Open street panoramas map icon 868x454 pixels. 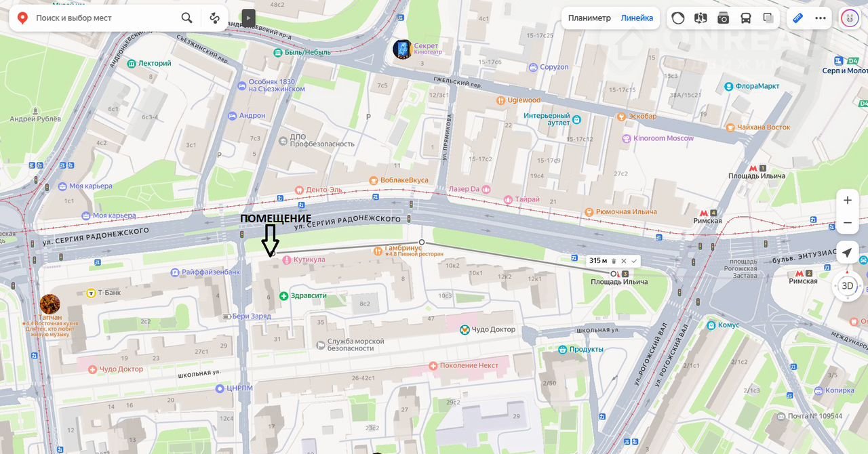pyautogui.click(x=701, y=18)
